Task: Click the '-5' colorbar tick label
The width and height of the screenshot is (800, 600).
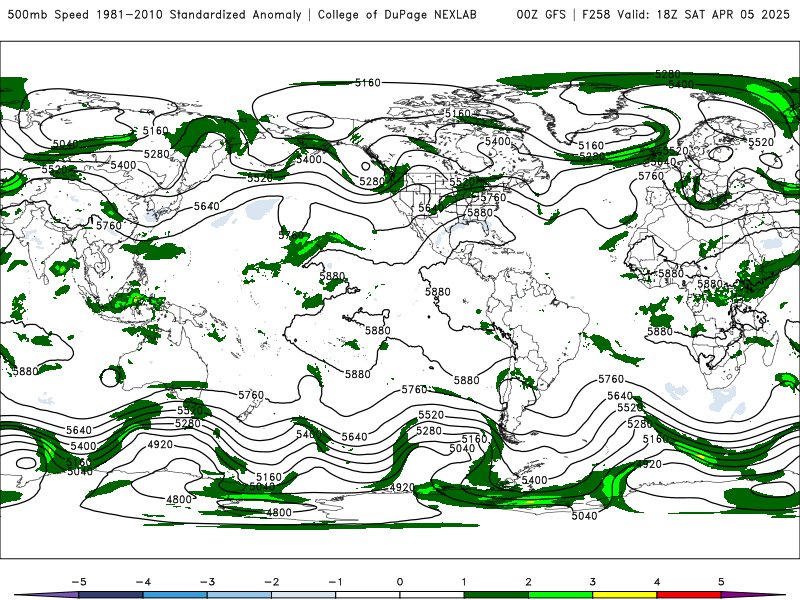Action: (x=79, y=582)
